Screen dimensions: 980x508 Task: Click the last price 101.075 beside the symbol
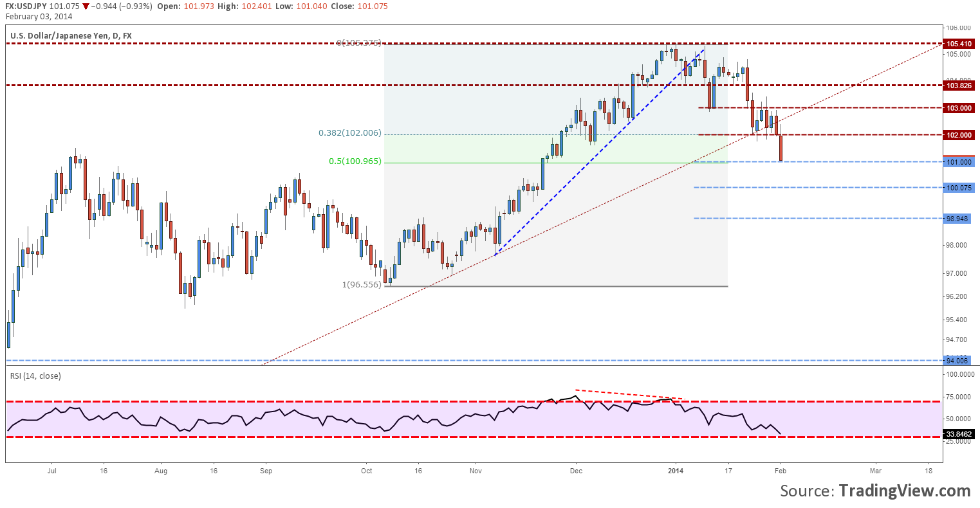click(x=64, y=6)
